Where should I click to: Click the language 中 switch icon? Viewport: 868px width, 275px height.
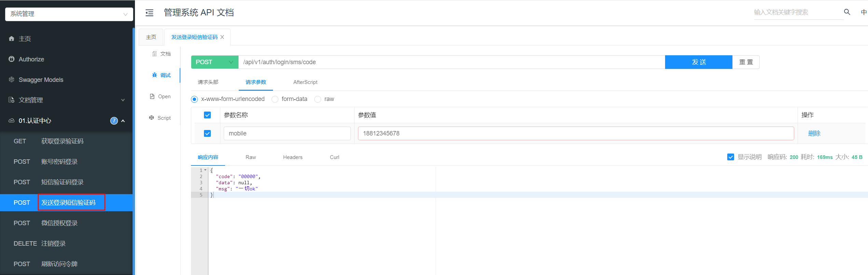click(864, 12)
